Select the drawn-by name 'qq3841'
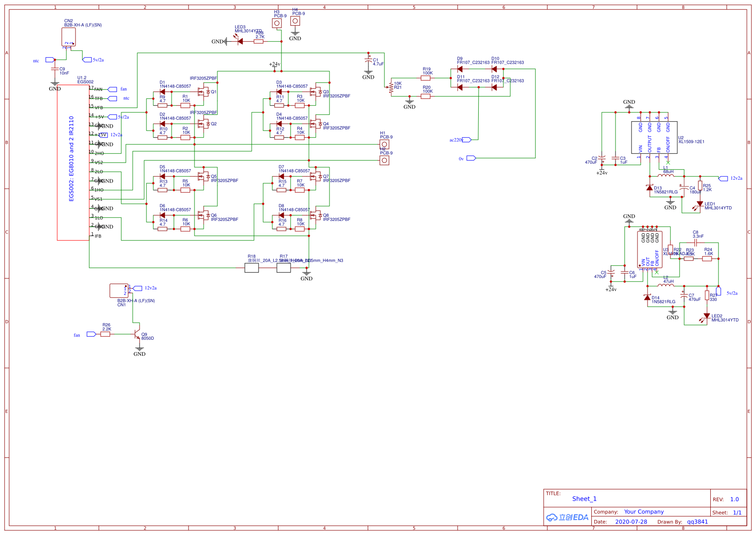 coord(697,522)
